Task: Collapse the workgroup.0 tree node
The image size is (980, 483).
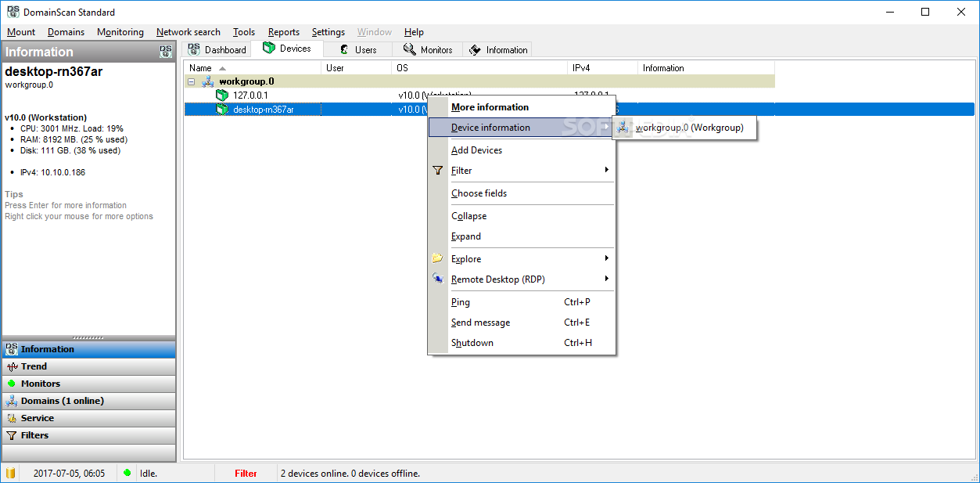Action: [192, 81]
